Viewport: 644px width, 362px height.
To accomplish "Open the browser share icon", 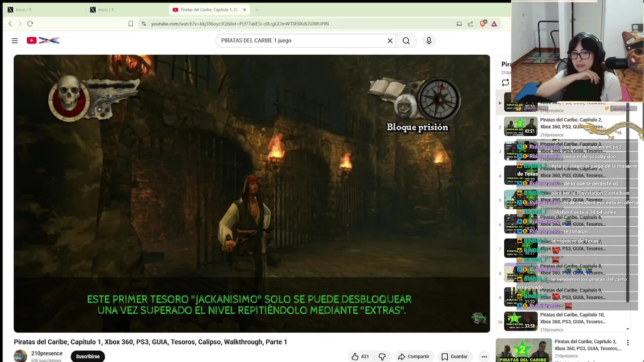I will (470, 24).
